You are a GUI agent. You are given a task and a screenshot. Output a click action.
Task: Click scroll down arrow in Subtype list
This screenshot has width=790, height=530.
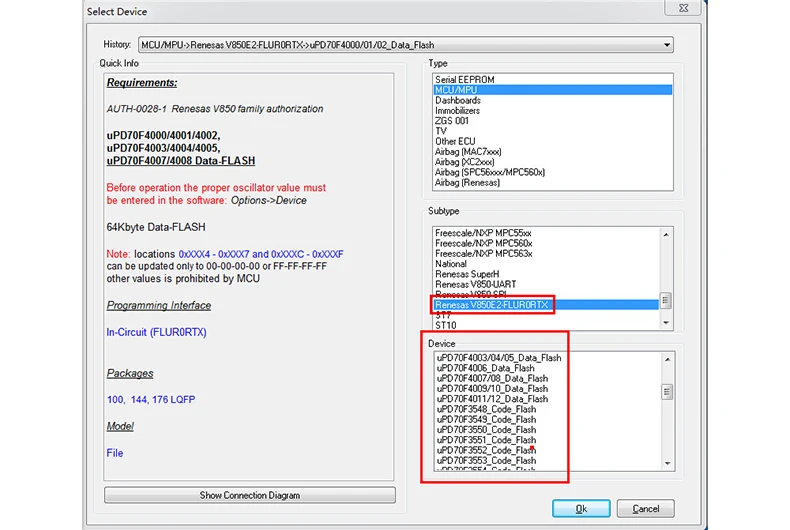tap(666, 323)
